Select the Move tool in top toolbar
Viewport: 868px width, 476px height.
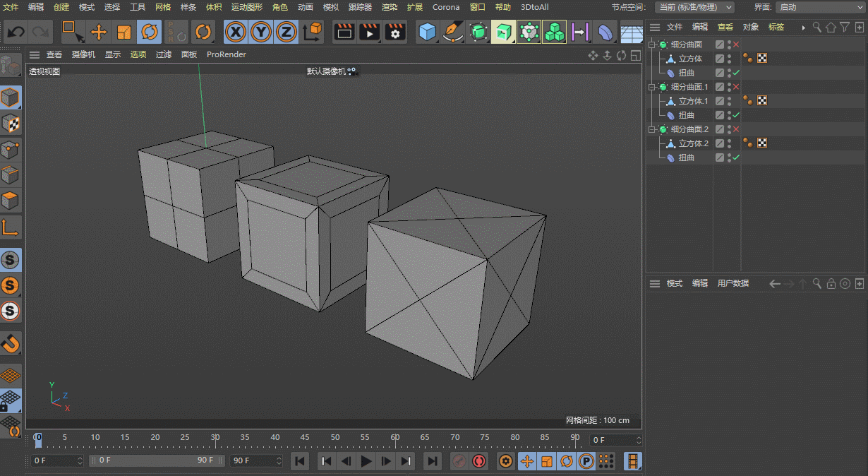[x=99, y=32]
